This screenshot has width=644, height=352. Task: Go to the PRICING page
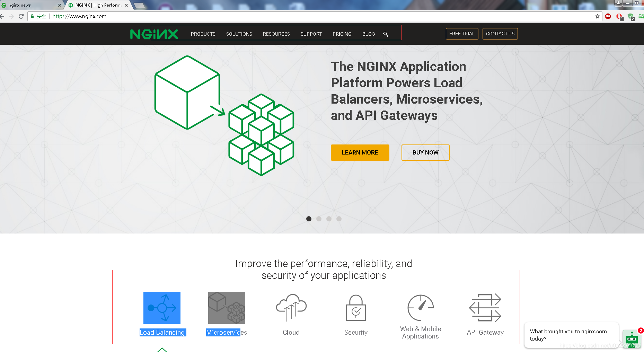tap(342, 34)
